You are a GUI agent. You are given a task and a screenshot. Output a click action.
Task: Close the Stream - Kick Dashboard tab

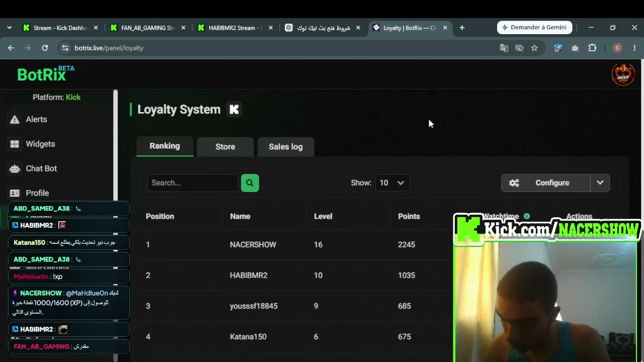96,28
